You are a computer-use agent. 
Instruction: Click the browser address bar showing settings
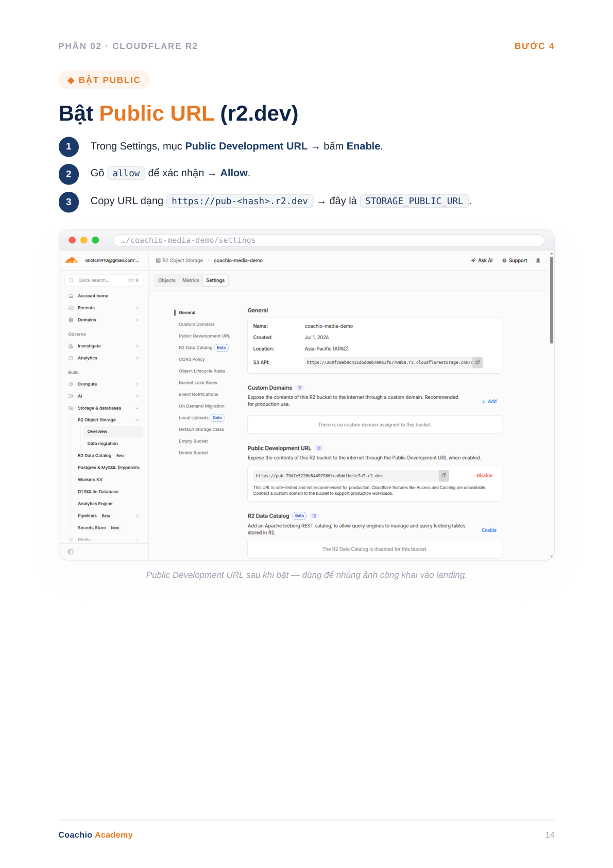[329, 240]
